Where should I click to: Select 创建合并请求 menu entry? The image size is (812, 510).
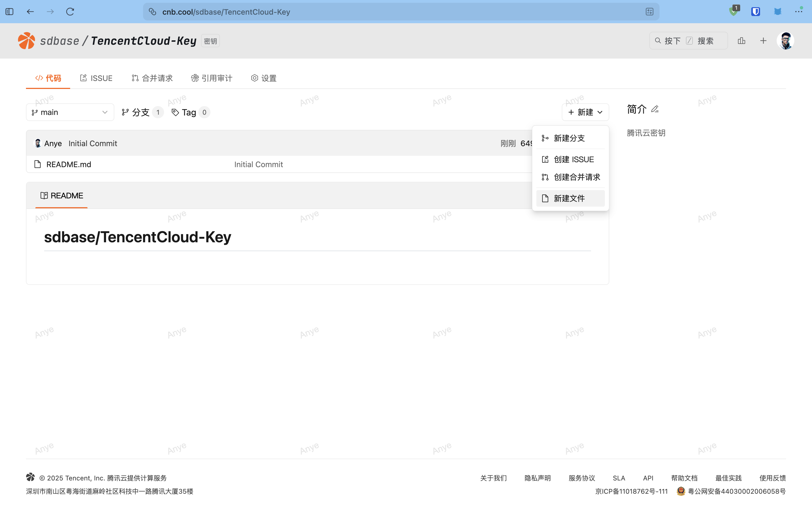577,177
